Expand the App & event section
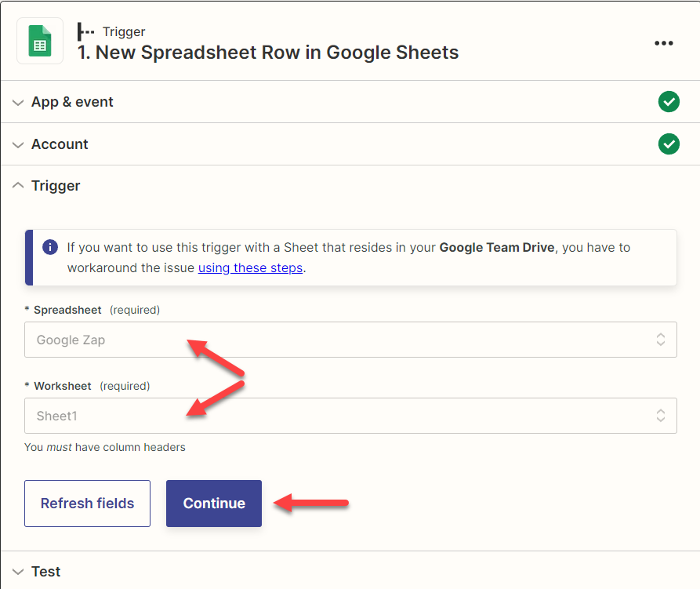700x589 pixels. coord(18,102)
